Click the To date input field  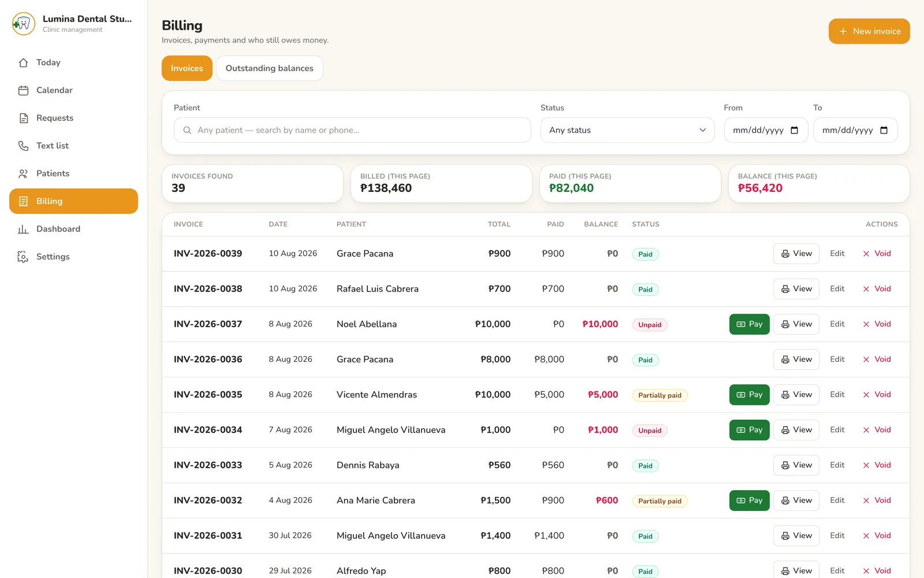coord(855,130)
